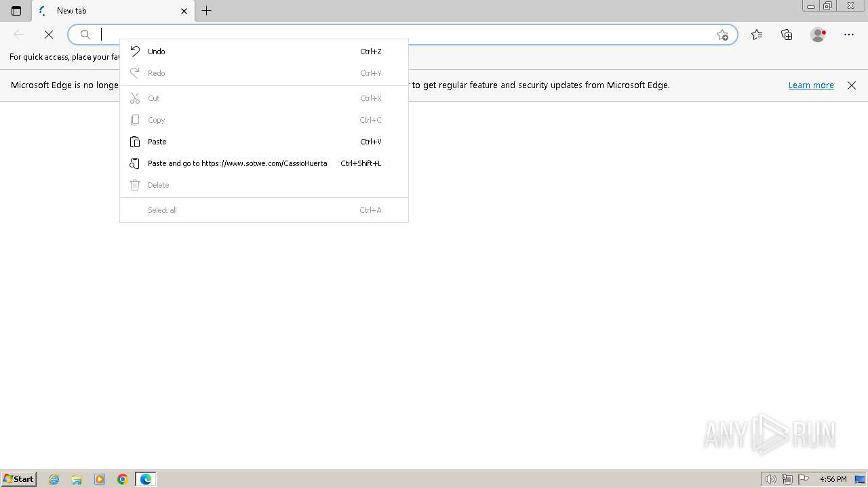Open volume control in system tray
868x488 pixels.
[770, 479]
